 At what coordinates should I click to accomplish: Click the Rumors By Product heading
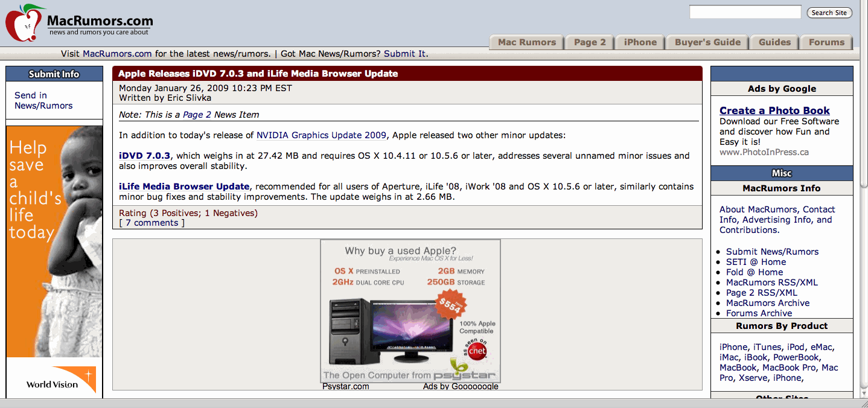point(782,326)
